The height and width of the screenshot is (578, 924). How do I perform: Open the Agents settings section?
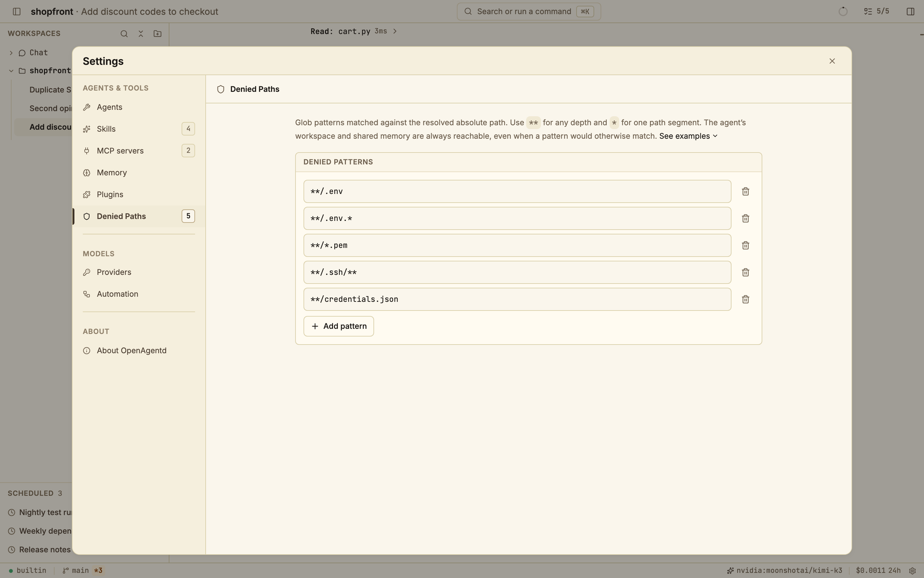click(x=139, y=107)
